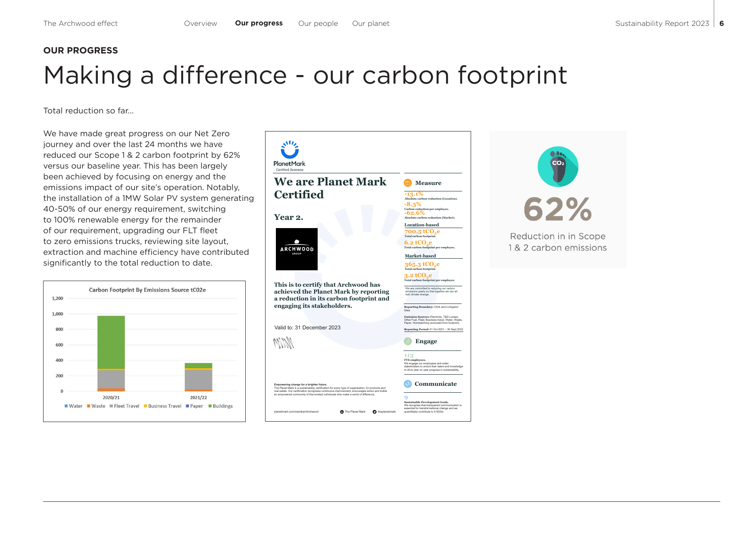The width and height of the screenshot is (756, 535).
Task: Click the large 62% figure
Action: pyautogui.click(x=558, y=210)
